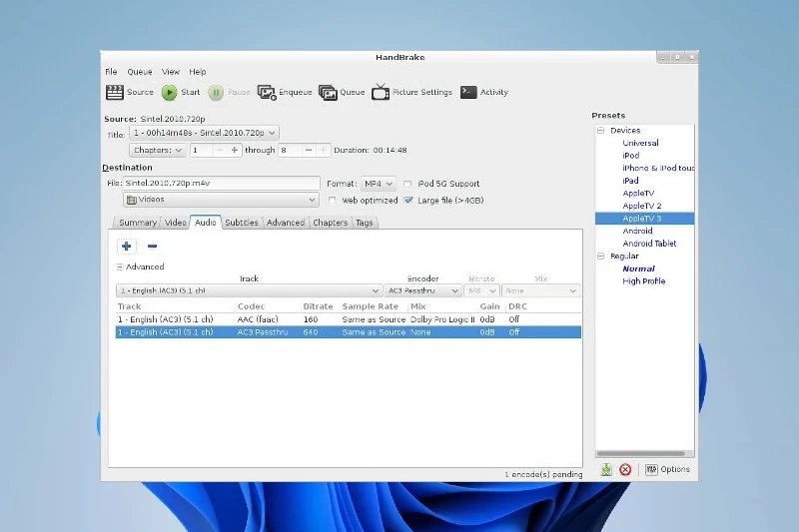Select the Normal preset
The image size is (799, 532).
click(x=638, y=268)
